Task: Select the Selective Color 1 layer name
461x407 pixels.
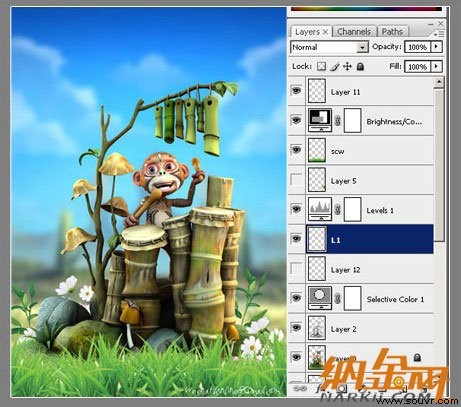Action: click(395, 299)
